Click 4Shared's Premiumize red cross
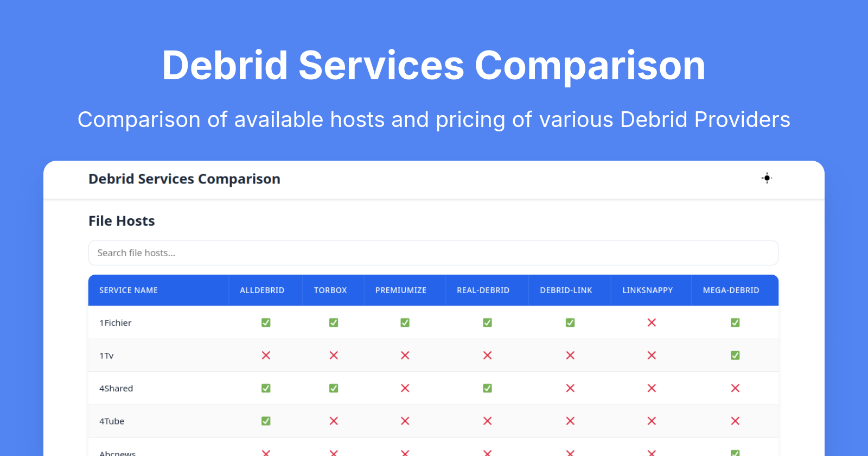 pyautogui.click(x=405, y=388)
